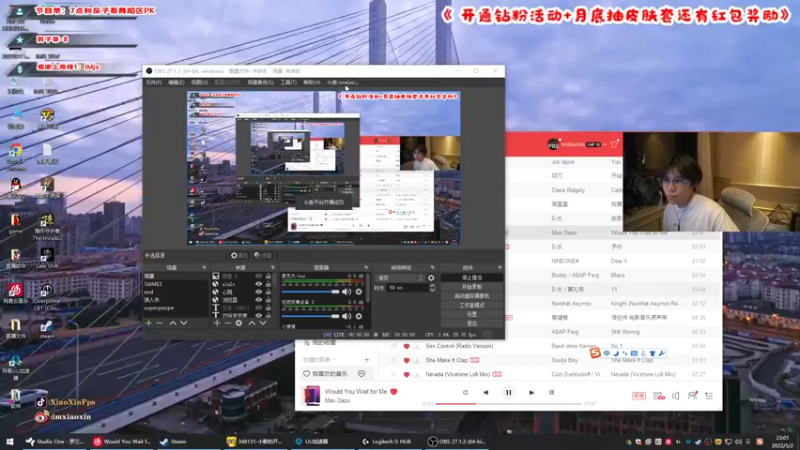Expand user account dropdown in music player
The width and height of the screenshot is (800, 450).
tap(605, 144)
